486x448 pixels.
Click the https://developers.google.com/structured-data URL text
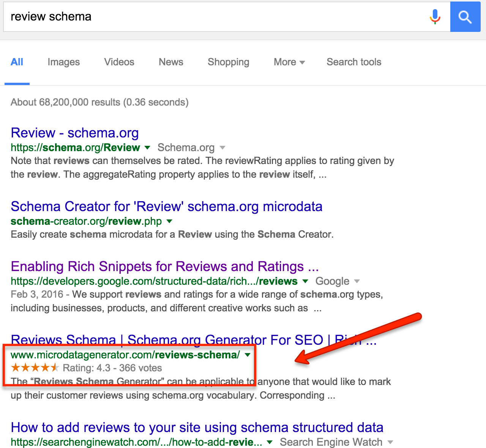154,281
